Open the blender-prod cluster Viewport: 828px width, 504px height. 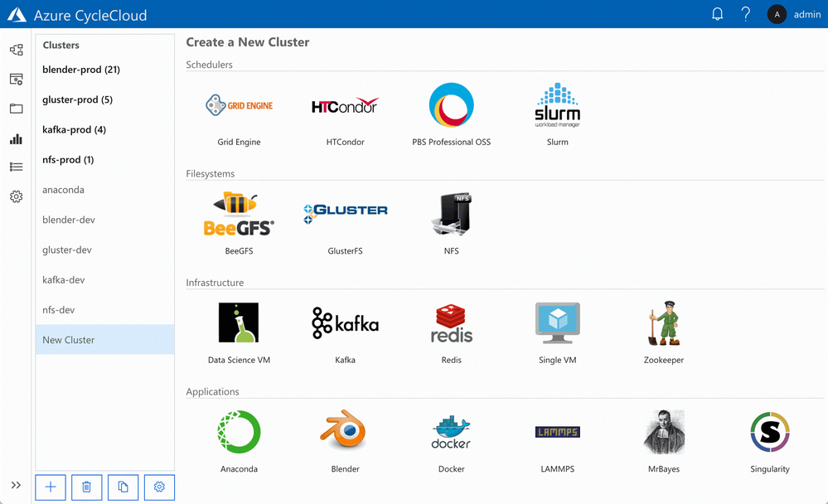click(82, 70)
